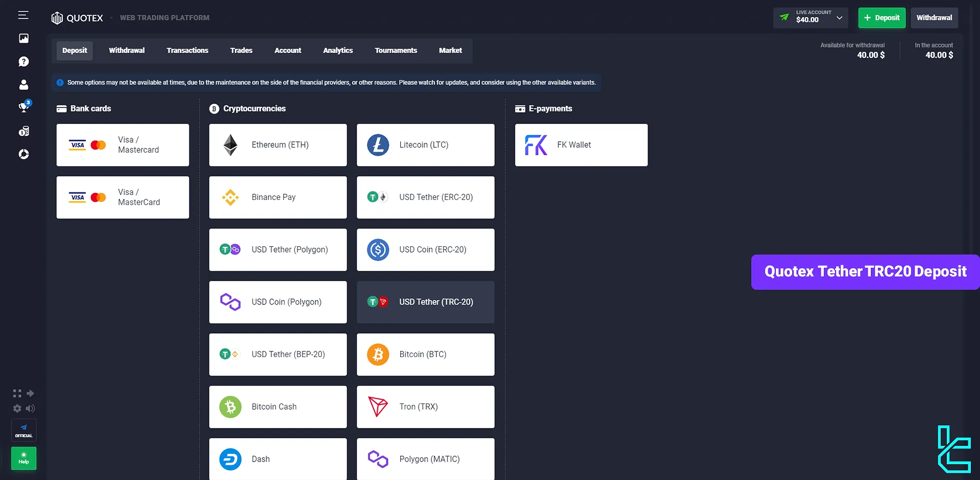Open the settings gear icon
Screen dimensions: 980x480
(x=17, y=409)
